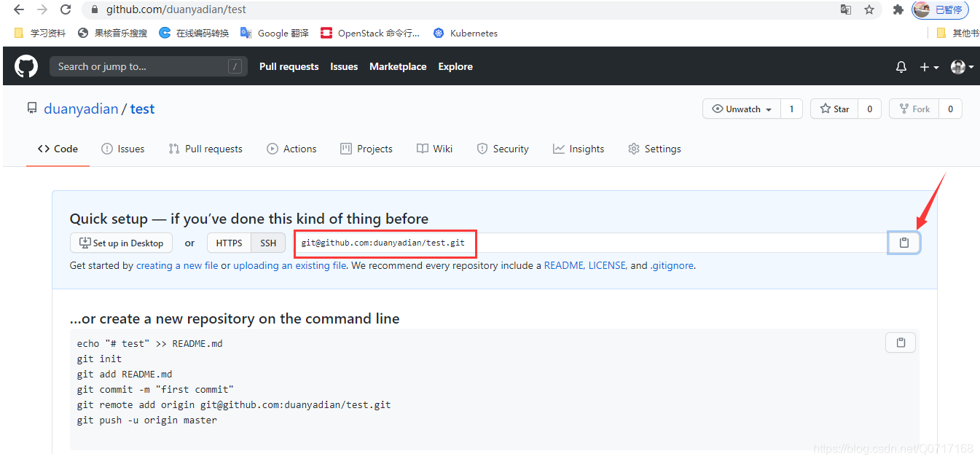The height and width of the screenshot is (462, 980).
Task: Open the .gitignore link
Action: [673, 265]
